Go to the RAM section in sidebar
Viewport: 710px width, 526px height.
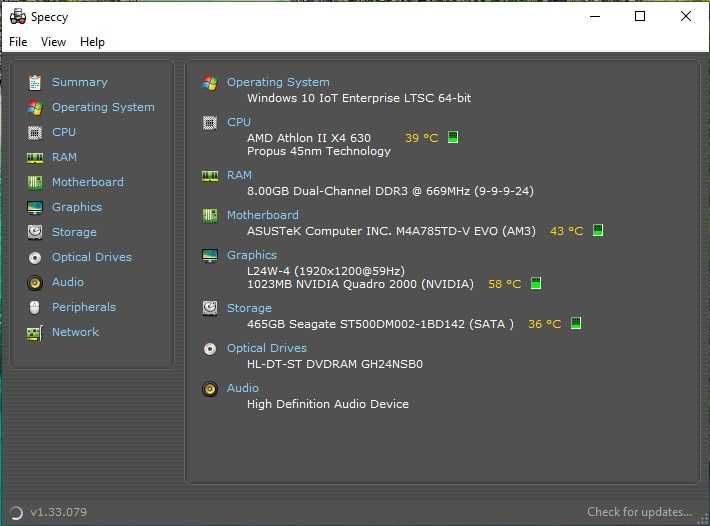click(64, 157)
